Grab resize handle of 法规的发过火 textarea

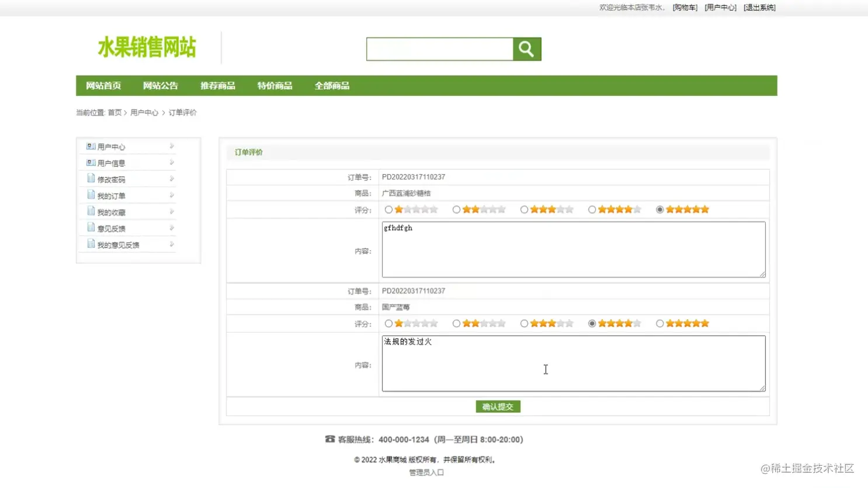point(762,388)
